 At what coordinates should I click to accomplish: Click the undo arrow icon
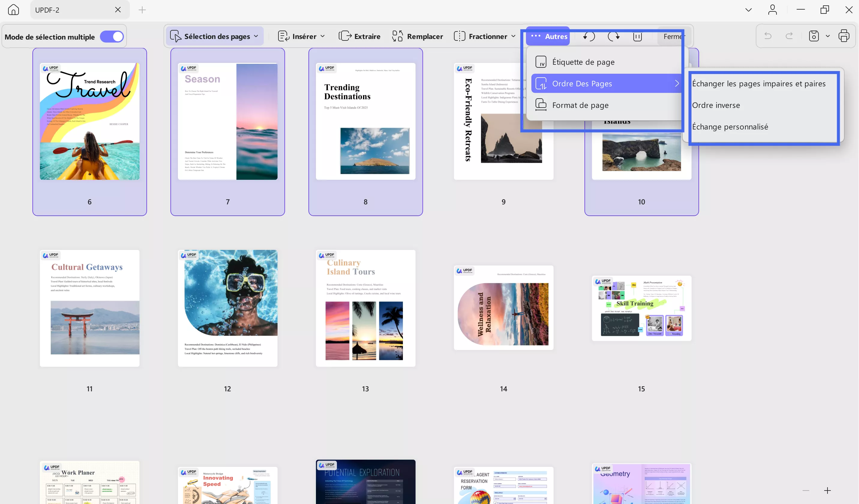[x=768, y=36]
